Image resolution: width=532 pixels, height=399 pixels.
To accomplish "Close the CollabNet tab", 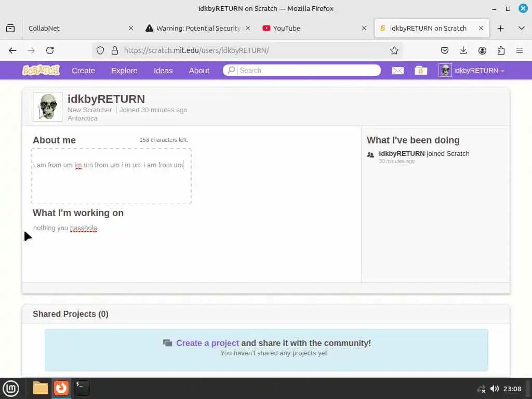I will 130,28.
